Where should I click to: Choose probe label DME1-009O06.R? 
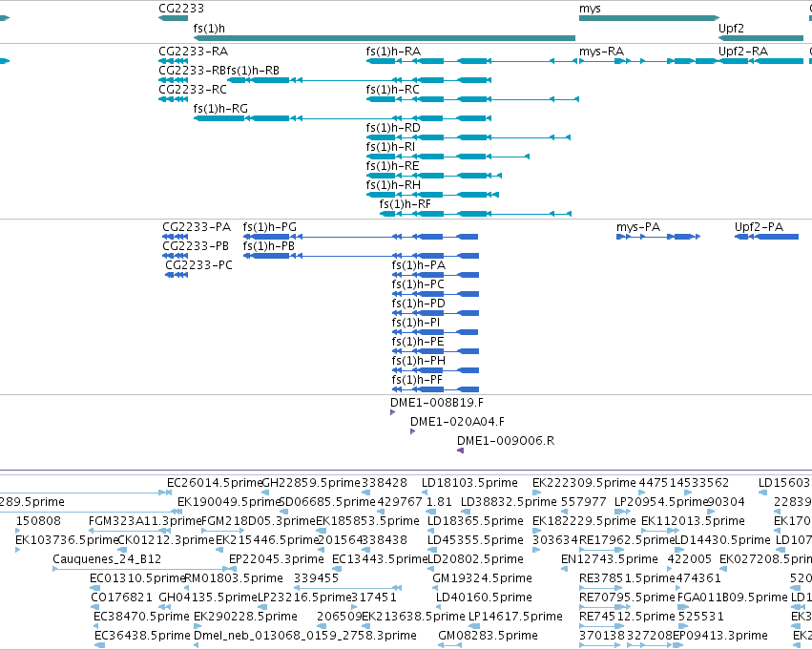506,441
